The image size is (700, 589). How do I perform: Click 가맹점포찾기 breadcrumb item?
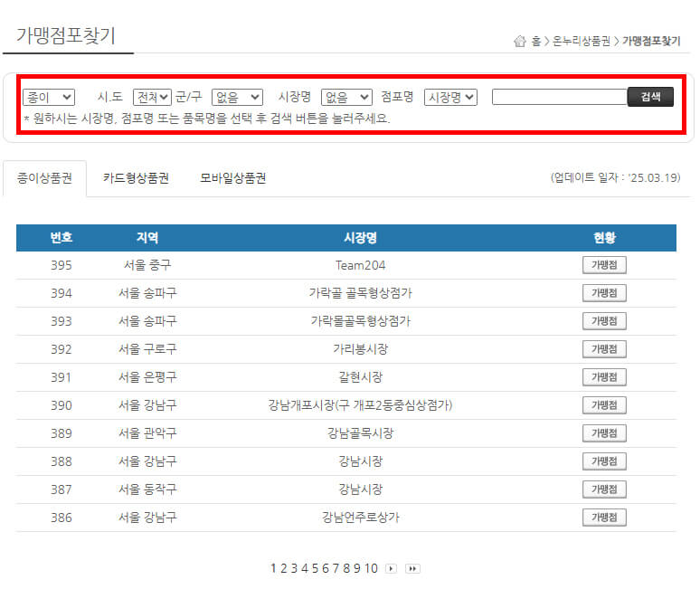pos(651,41)
